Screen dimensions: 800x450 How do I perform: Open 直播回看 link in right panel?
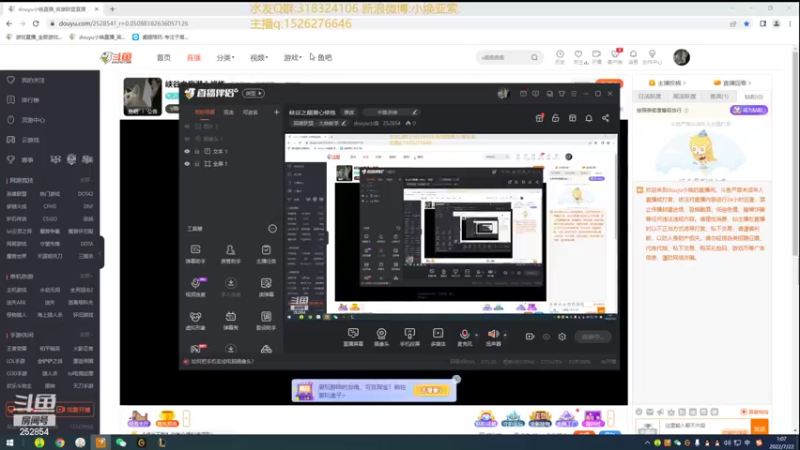coord(732,83)
